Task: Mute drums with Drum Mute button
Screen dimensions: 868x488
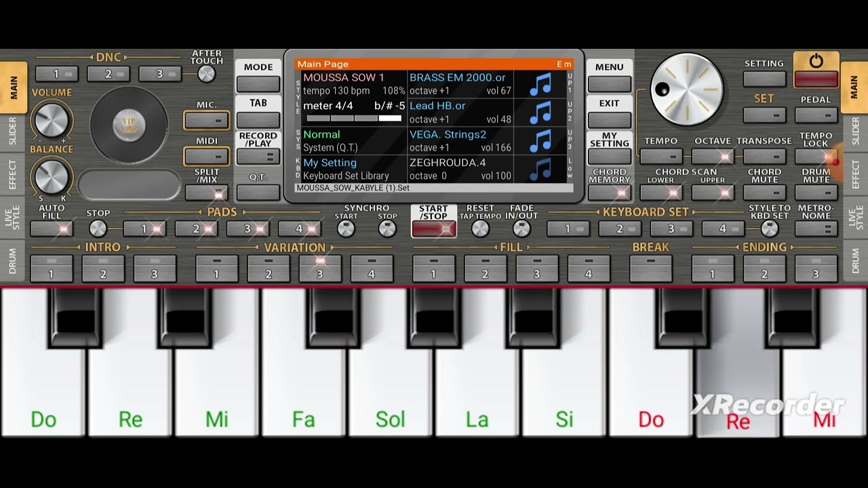Action: point(816,192)
